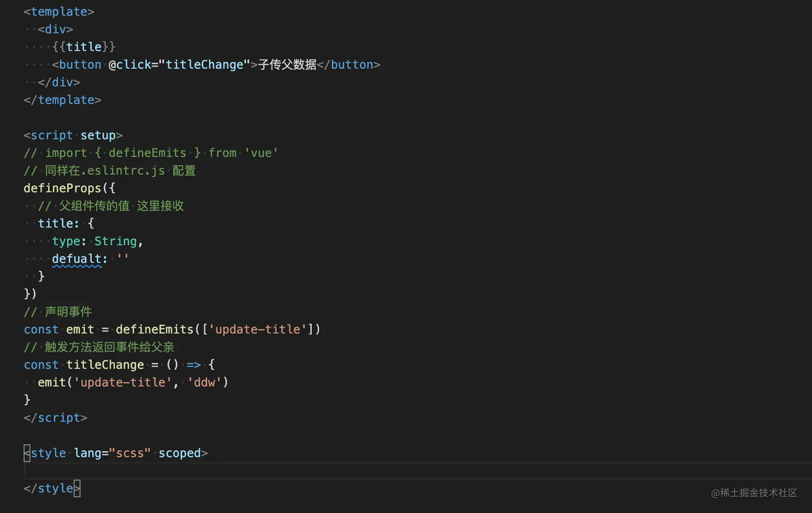The width and height of the screenshot is (812, 513).
Task: Click the 声明事件 comment
Action: [58, 312]
